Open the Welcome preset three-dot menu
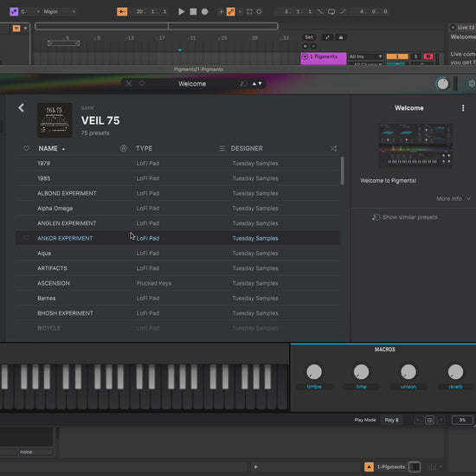476x476 pixels. [463, 108]
